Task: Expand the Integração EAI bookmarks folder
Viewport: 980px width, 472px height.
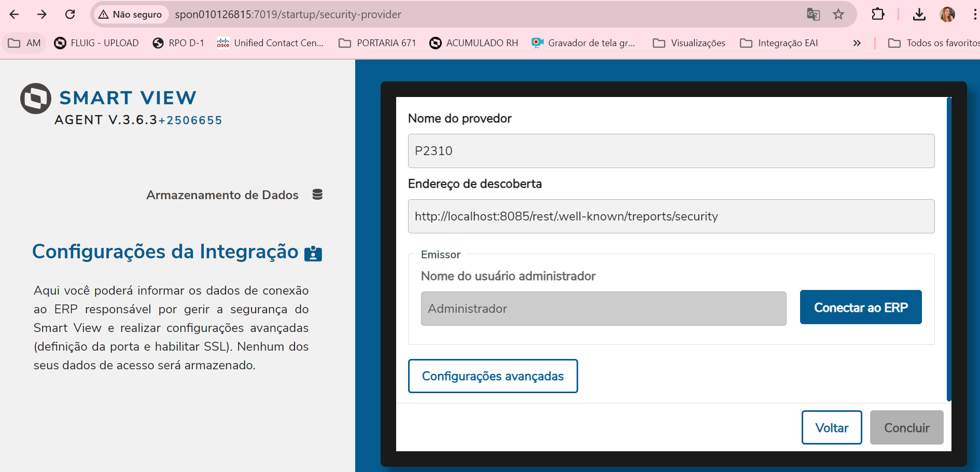Action: [x=779, y=43]
